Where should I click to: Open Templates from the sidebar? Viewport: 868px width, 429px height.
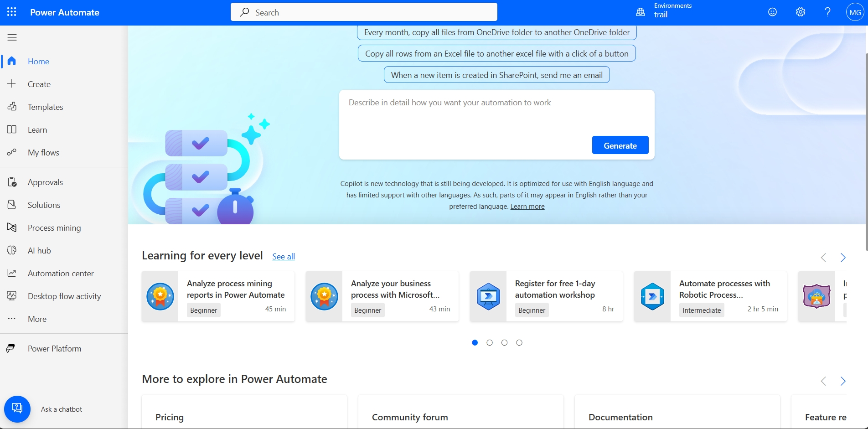pos(45,107)
